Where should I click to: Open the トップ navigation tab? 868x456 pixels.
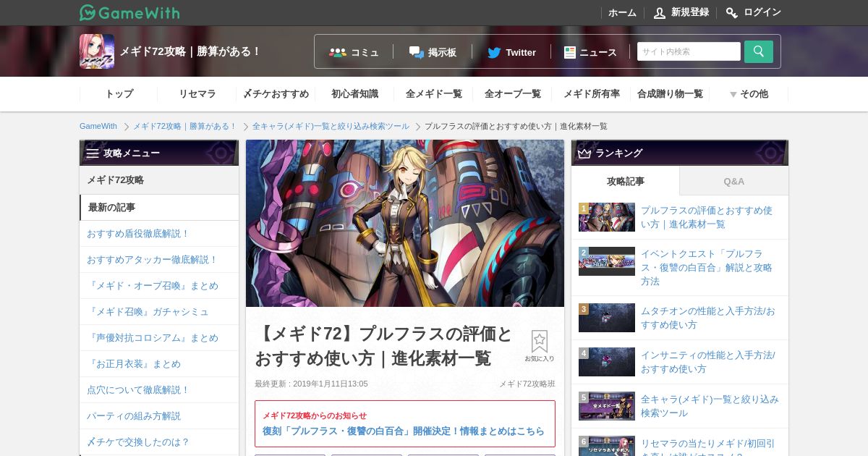pos(119,94)
